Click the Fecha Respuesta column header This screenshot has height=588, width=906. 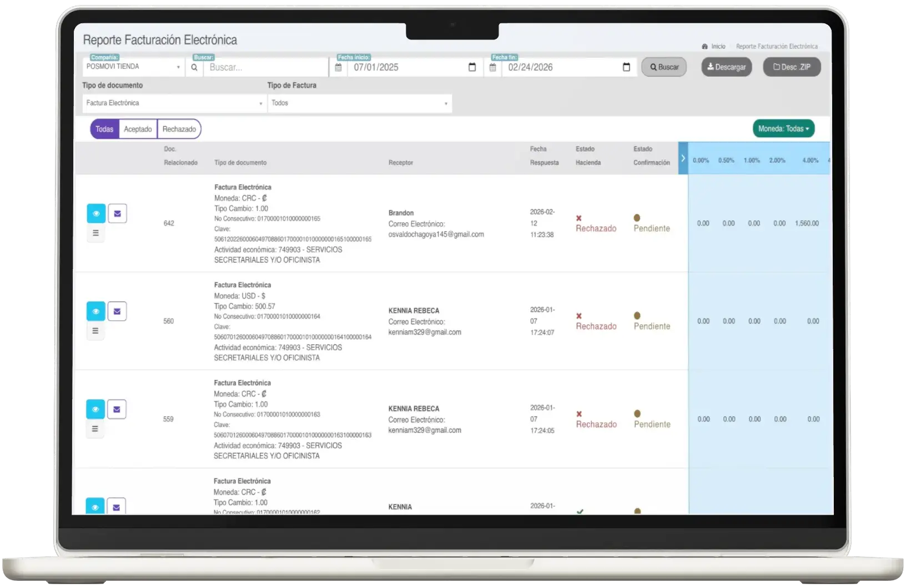click(x=544, y=156)
